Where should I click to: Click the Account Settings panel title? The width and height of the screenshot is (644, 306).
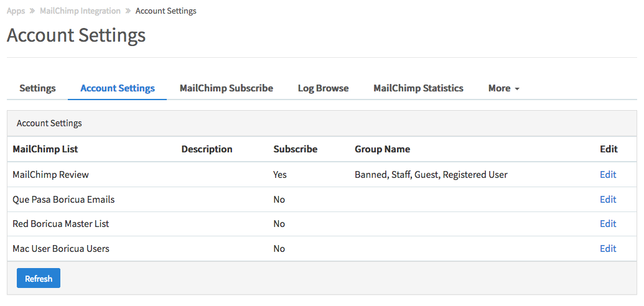tap(49, 123)
